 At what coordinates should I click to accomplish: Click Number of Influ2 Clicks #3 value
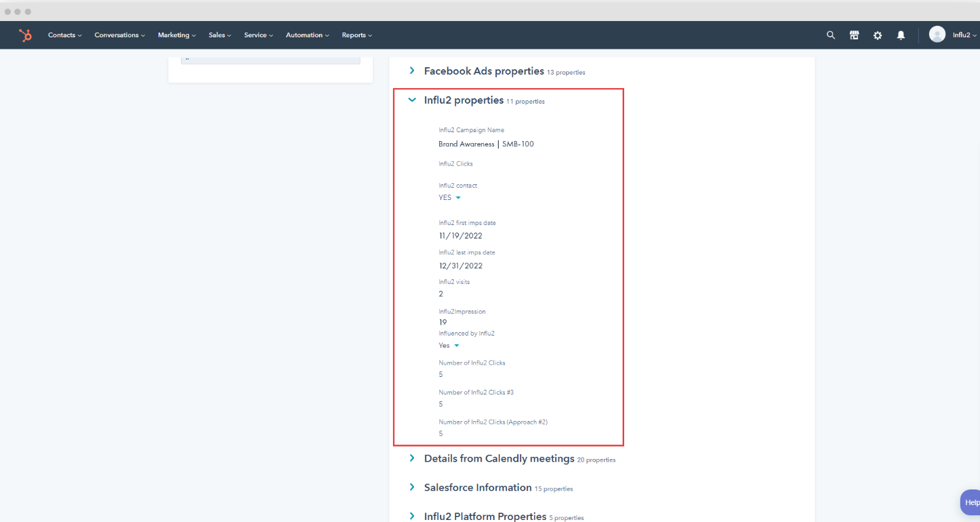(x=441, y=404)
